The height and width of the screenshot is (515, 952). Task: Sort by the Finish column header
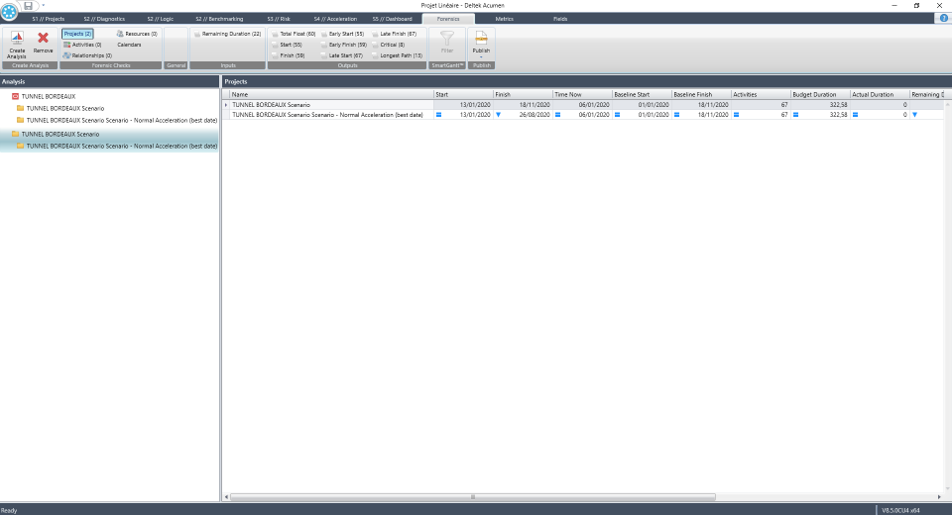pyautogui.click(x=523, y=95)
